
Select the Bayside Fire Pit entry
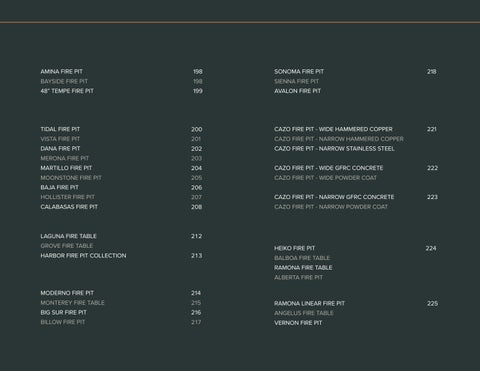click(64, 81)
